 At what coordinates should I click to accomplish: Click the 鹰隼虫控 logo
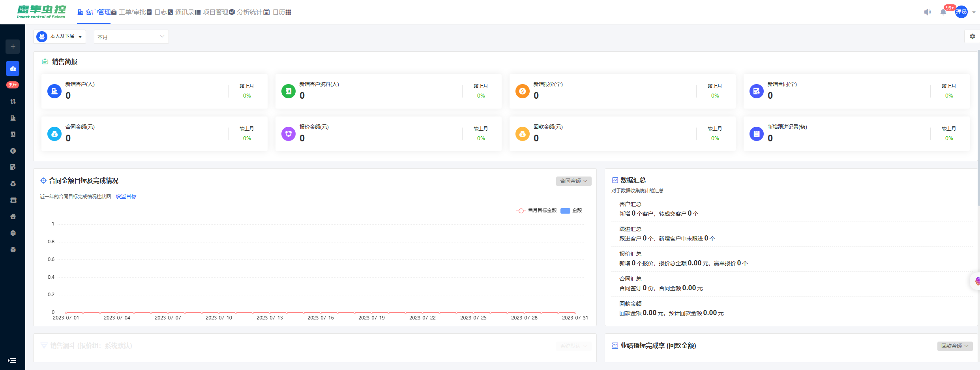click(41, 12)
